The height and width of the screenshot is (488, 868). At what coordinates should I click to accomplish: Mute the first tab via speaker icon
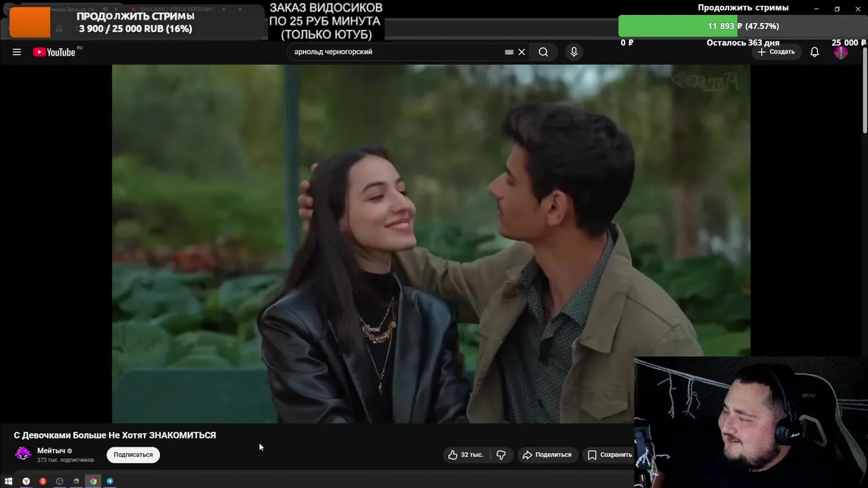(x=105, y=9)
